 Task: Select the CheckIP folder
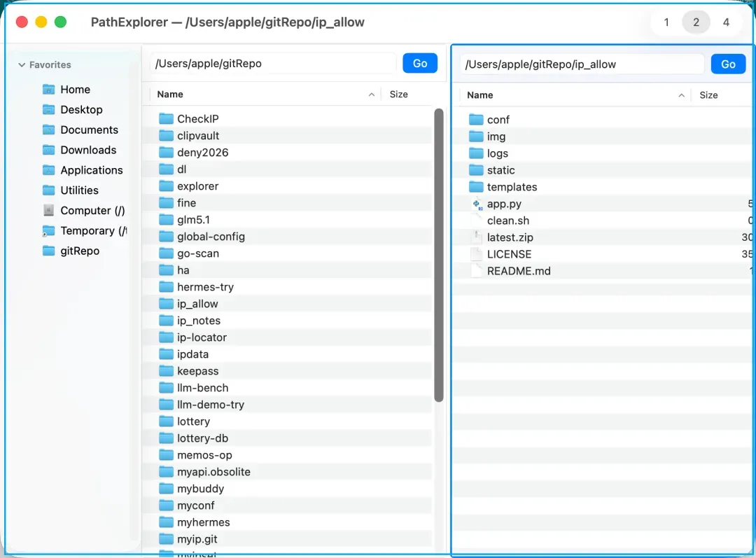(x=288, y=118)
